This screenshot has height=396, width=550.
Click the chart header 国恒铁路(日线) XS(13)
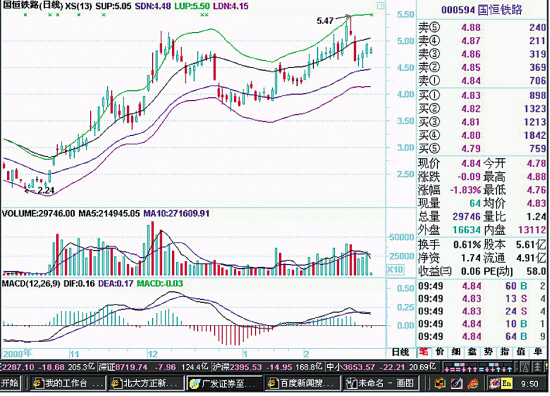tap(47, 6)
